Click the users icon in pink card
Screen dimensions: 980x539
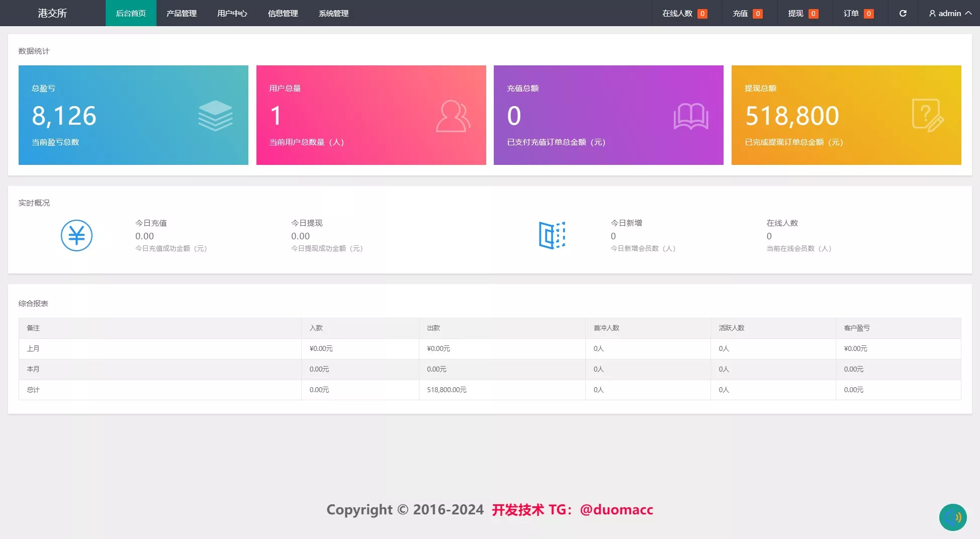pyautogui.click(x=453, y=116)
